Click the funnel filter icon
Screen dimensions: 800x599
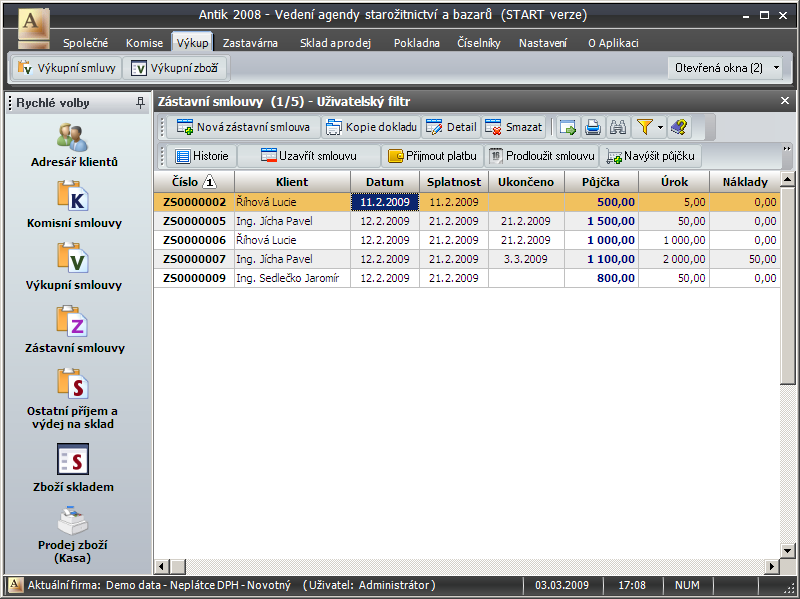(645, 127)
